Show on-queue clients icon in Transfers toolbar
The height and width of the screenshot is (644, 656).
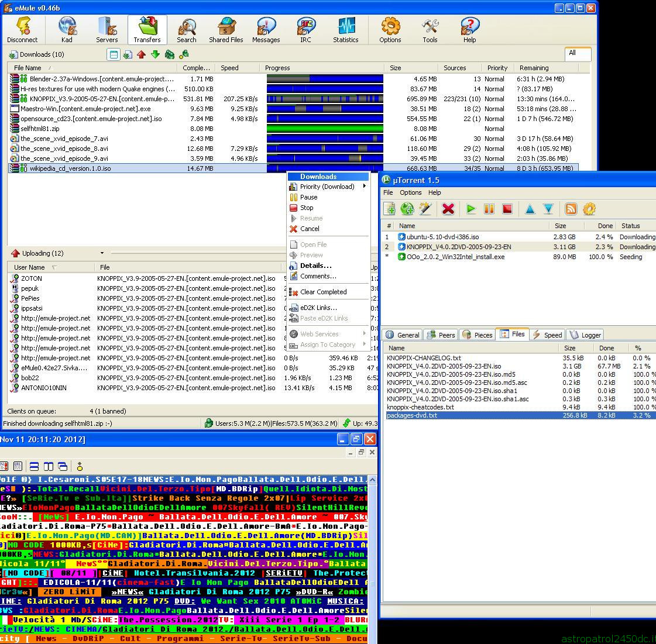(170, 54)
